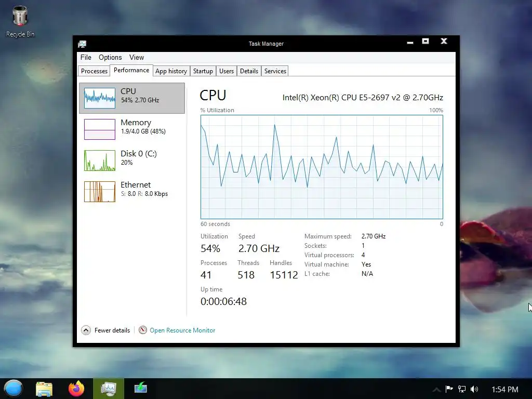Image resolution: width=532 pixels, height=399 pixels.
Task: Click the 2.70 GHz speed value
Action: click(x=259, y=249)
